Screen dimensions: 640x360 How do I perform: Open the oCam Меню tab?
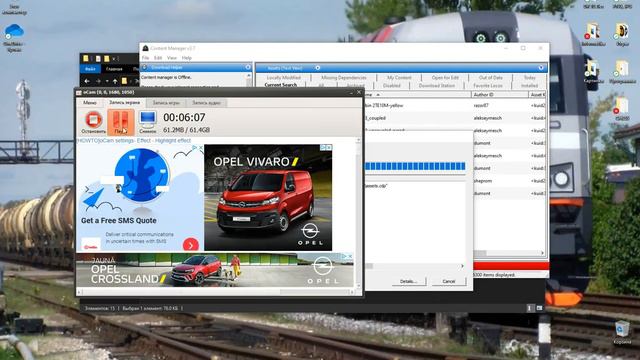[x=90, y=103]
